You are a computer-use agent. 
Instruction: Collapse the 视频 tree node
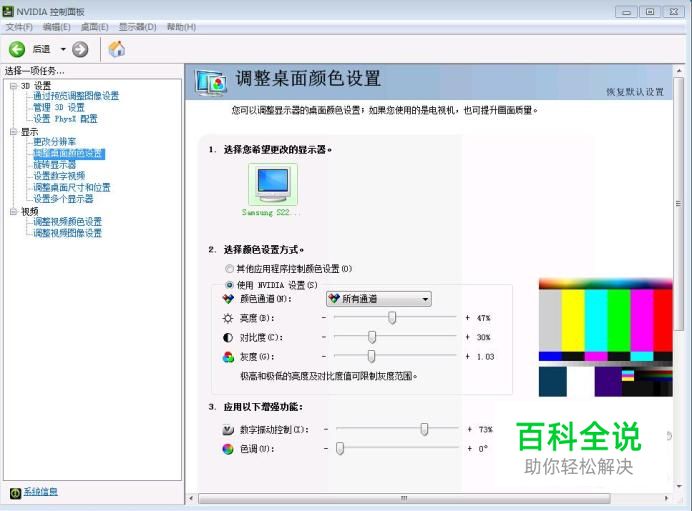point(14,211)
